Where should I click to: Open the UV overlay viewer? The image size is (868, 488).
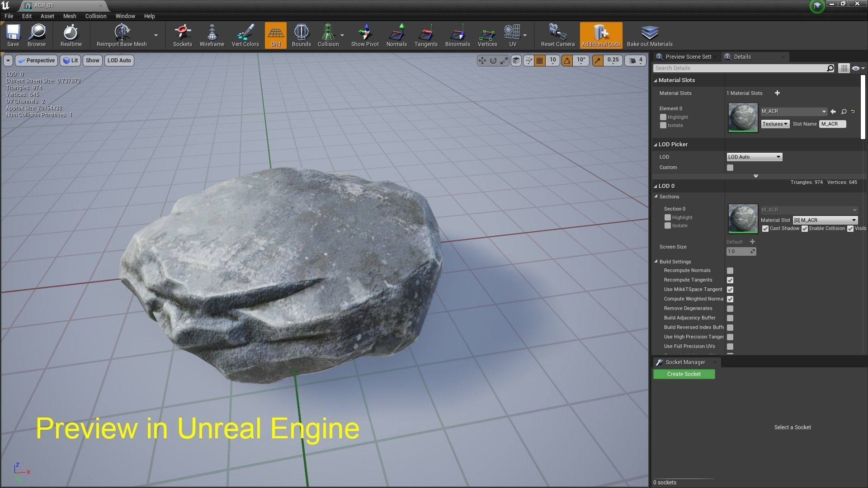pos(512,35)
